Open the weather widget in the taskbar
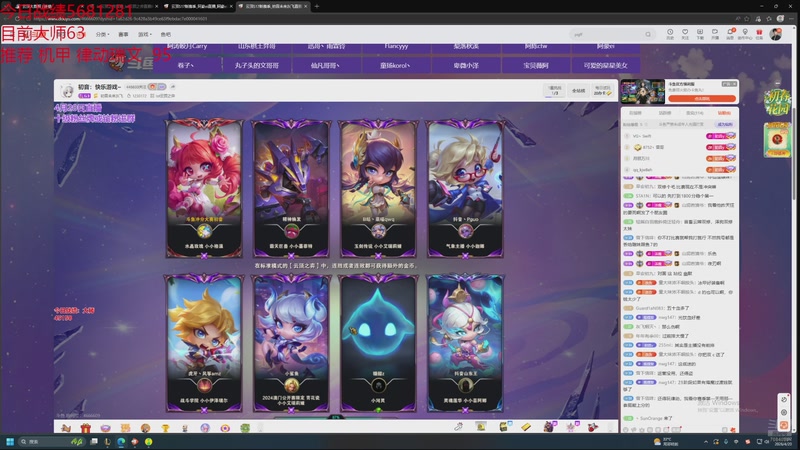Viewport: 800px width, 450px height. point(666,441)
